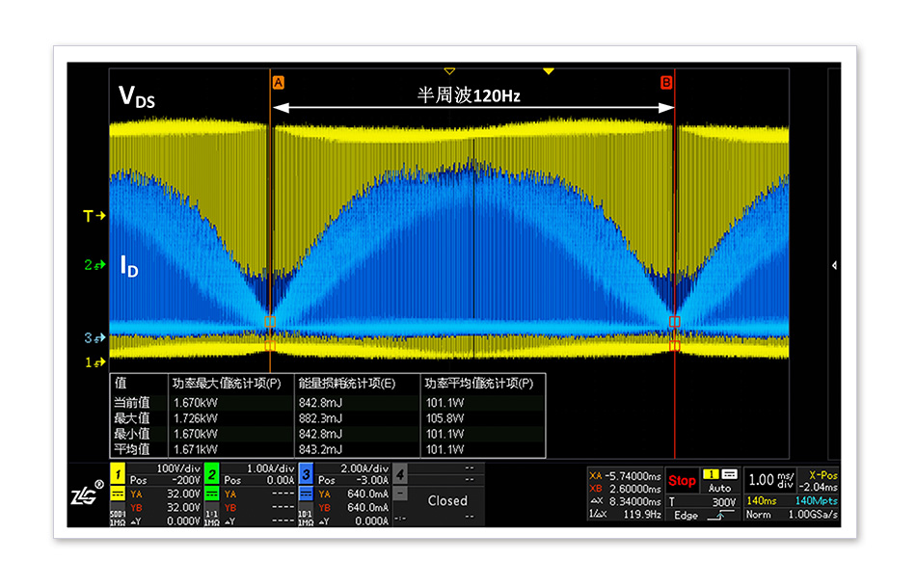
Task: Click the filled yellow trigger position triangle
Action: tap(549, 71)
